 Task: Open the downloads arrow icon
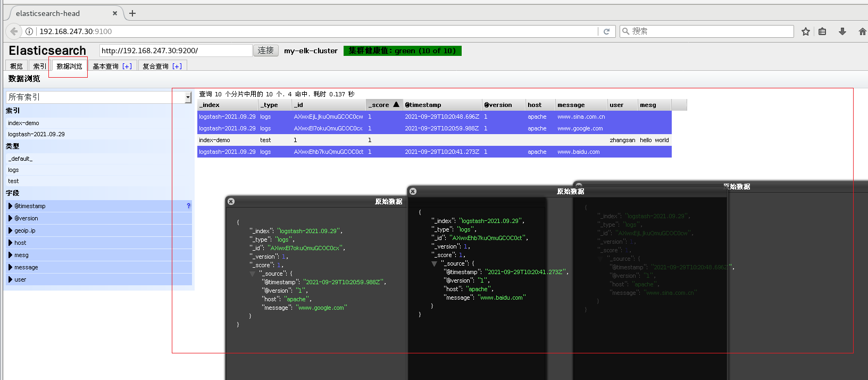(842, 31)
